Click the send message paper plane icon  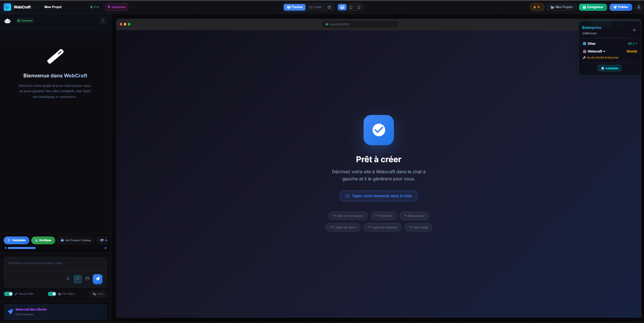pyautogui.click(x=98, y=279)
